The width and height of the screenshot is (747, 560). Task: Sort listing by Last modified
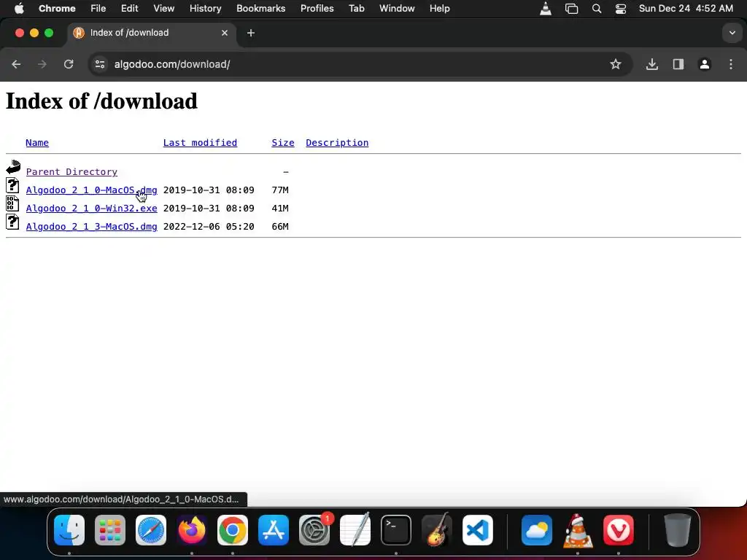pos(200,143)
